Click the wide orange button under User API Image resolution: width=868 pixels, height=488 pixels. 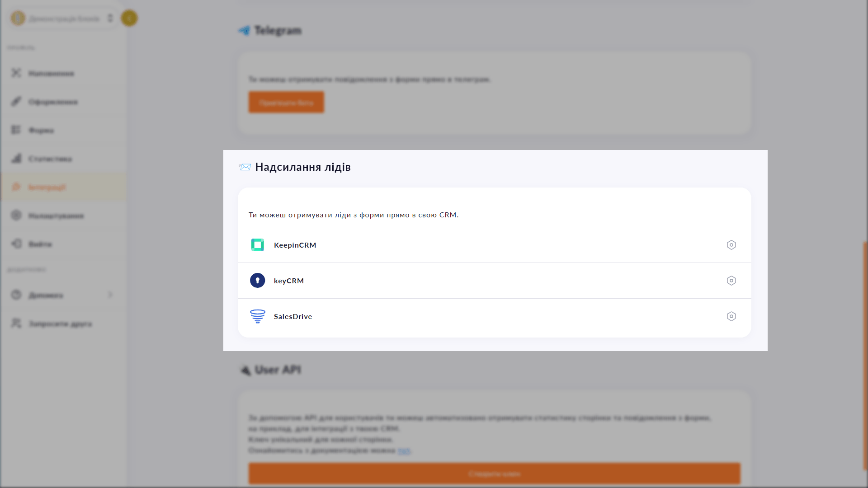pyautogui.click(x=494, y=474)
